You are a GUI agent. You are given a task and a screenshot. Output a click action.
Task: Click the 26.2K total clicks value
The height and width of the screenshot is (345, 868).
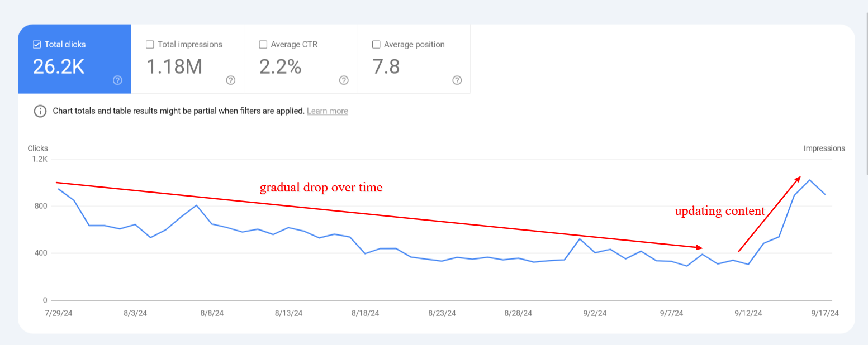point(58,66)
